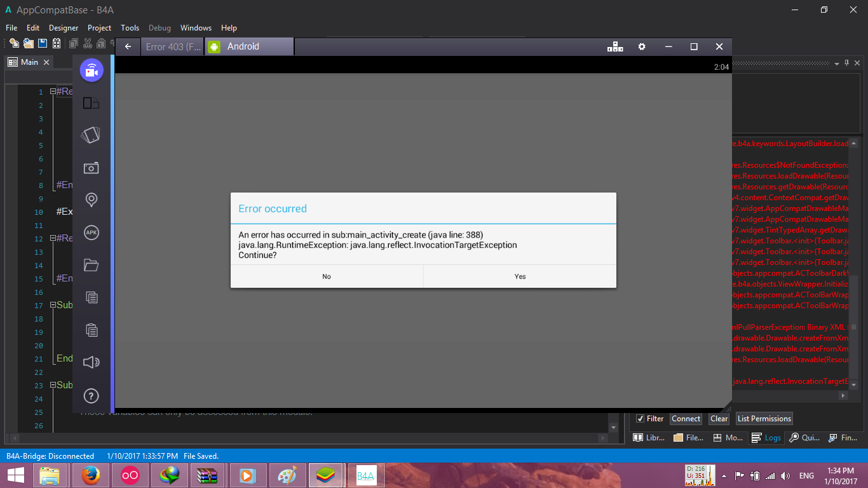Open the Logs panel options dropdown arrow
Viewport: 868px width, 488px height.
point(837,64)
